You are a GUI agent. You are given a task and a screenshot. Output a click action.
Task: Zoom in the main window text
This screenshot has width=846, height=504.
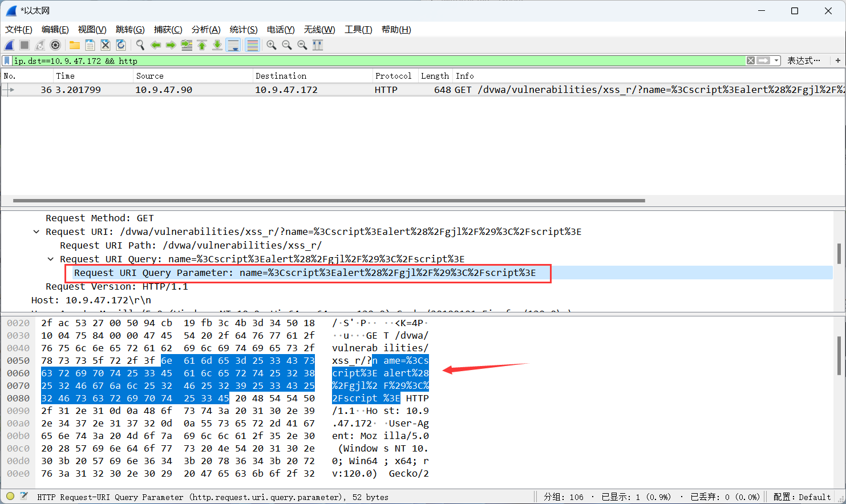pos(272,45)
